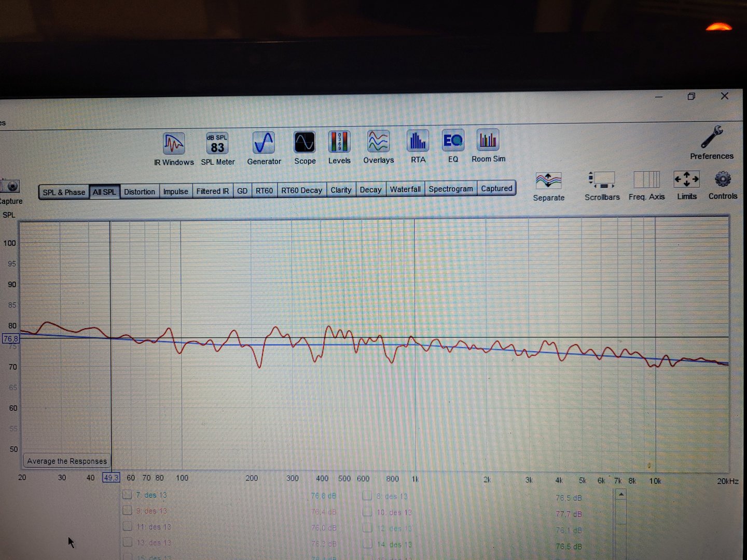Select the Captured tab

496,188
